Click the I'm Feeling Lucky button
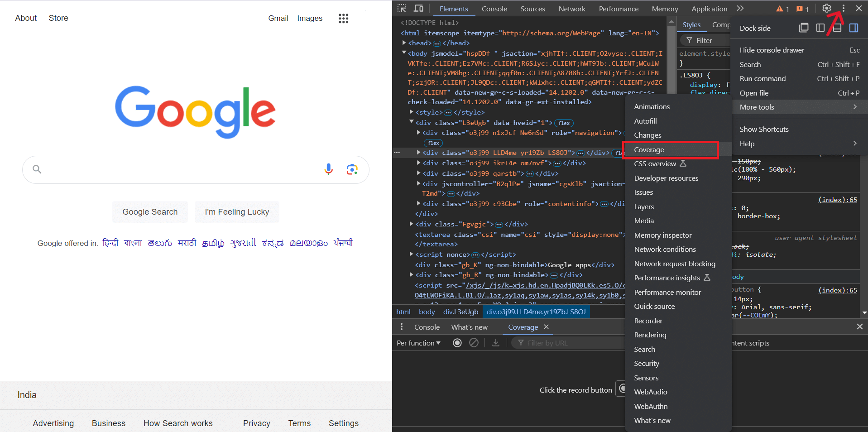This screenshot has height=432, width=868. click(237, 212)
